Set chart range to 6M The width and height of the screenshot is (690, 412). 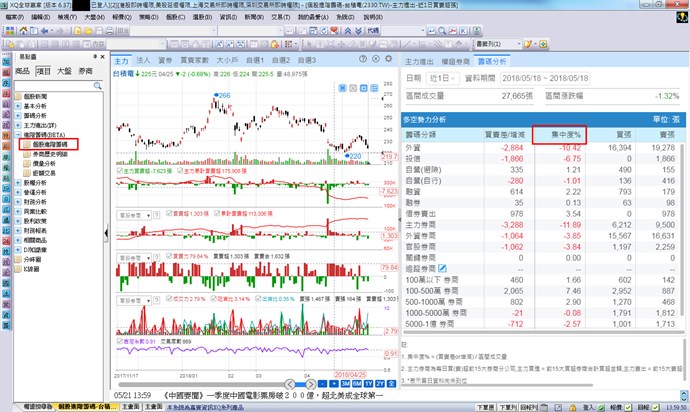coord(356,384)
